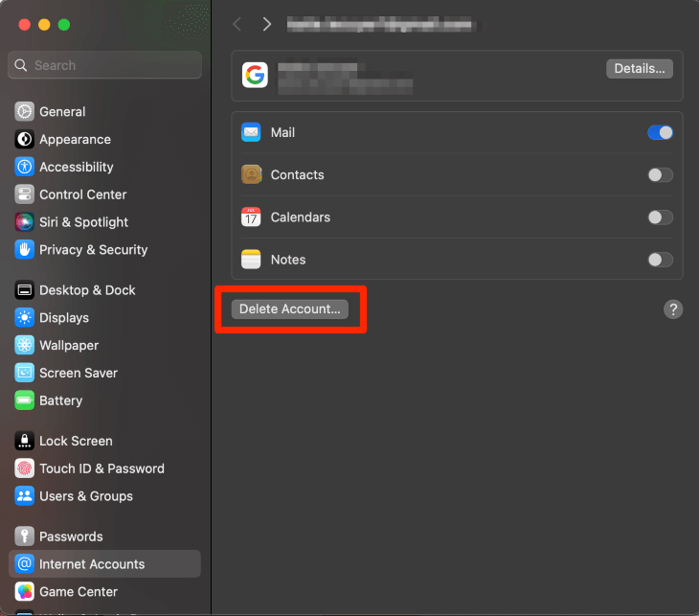Select Appearance in the sidebar

[75, 140]
